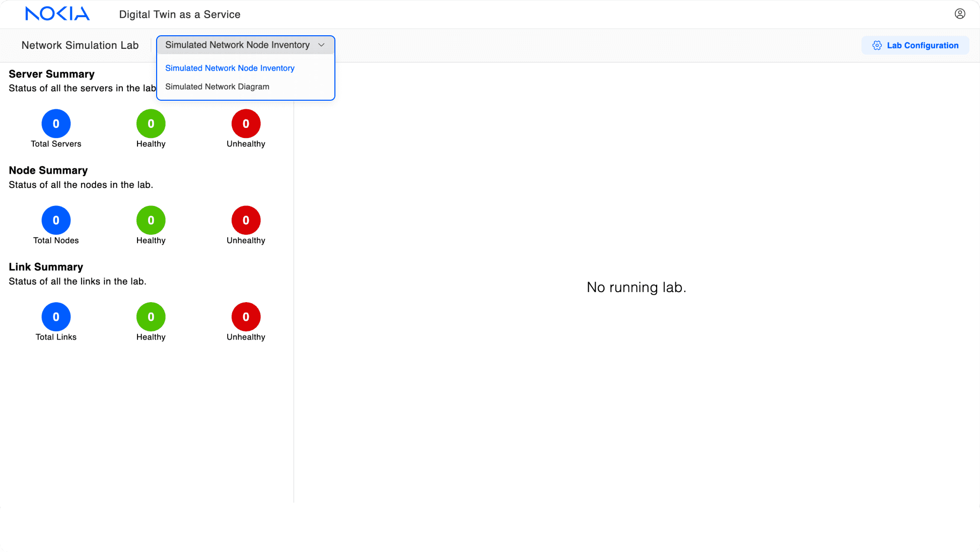Click the Digital Twin as a Service heading

179,14
